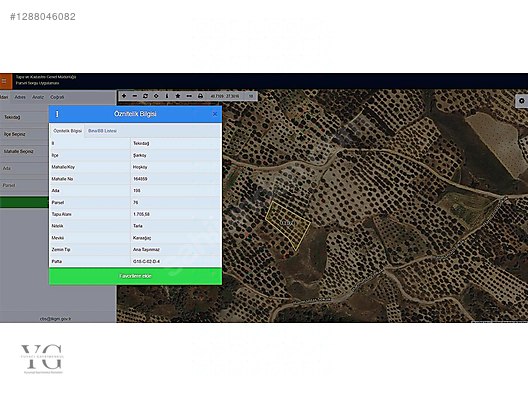Open the İlçe Seçiniz dropdown
Image resolution: width=528 pixels, height=396 pixels.
pos(24,134)
